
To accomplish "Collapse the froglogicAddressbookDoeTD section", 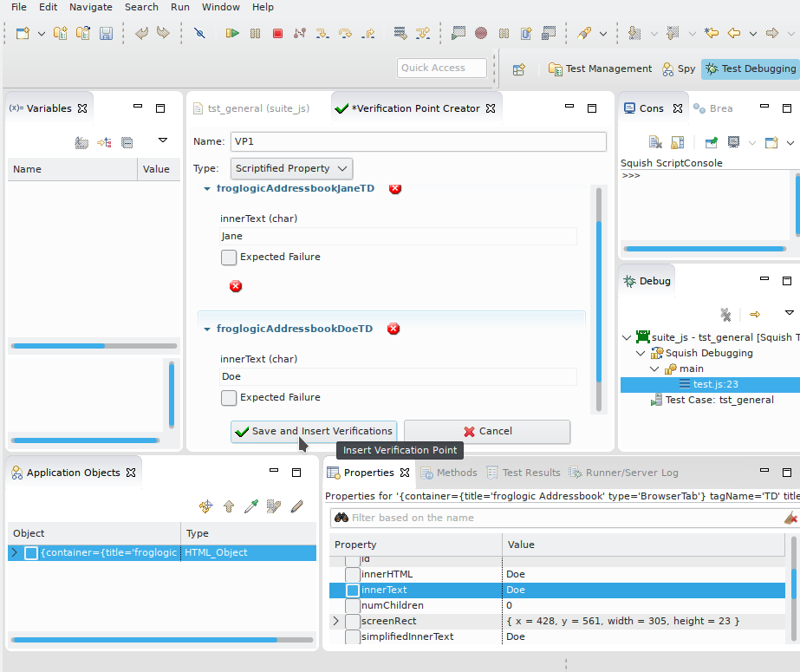I will click(x=207, y=329).
